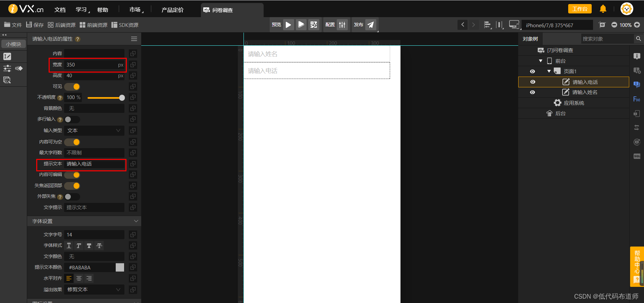
Task: Collapse the 页面1 tree node
Action: (549, 71)
